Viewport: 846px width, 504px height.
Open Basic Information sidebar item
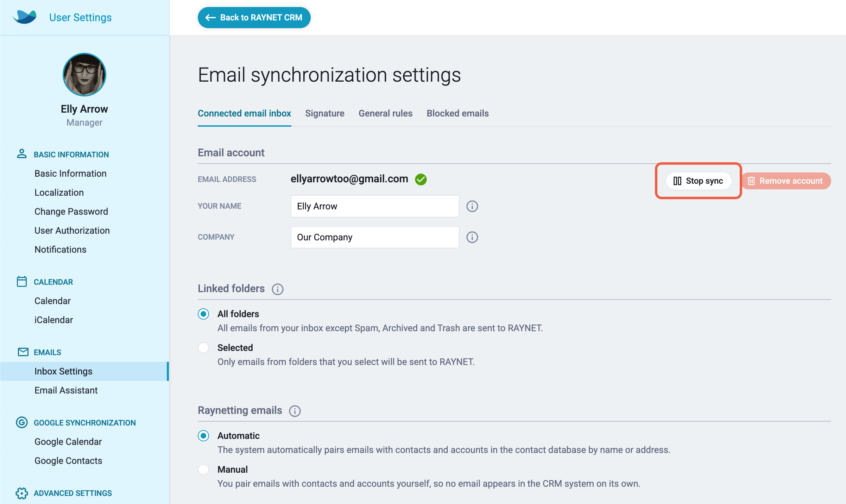click(70, 174)
